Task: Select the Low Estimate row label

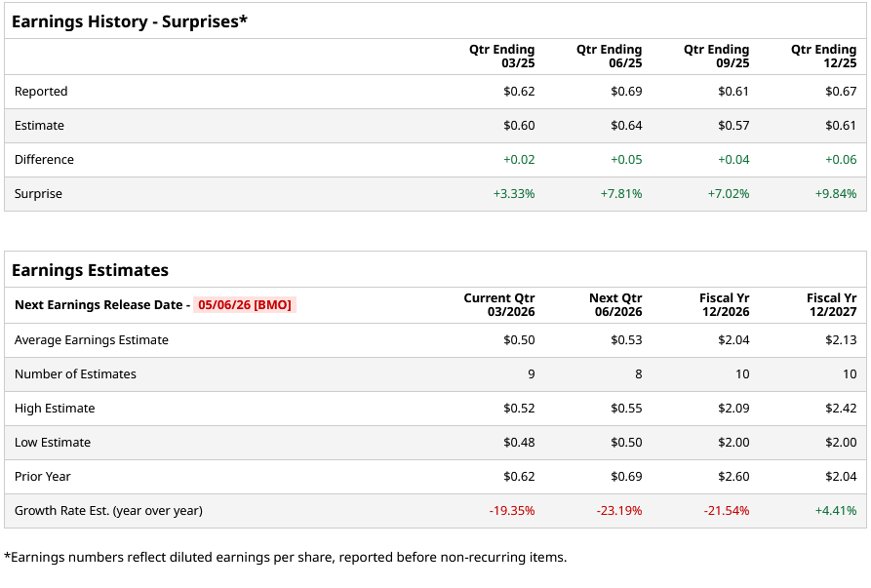Action: [53, 443]
